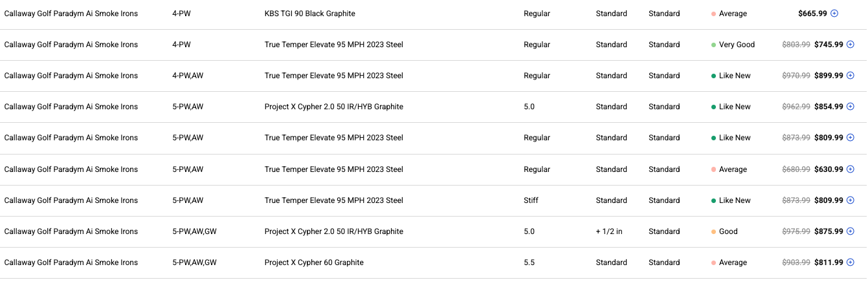Viewport: 868px width, 289px height.
Task: Click the $630.99 sale price
Action: (x=829, y=169)
